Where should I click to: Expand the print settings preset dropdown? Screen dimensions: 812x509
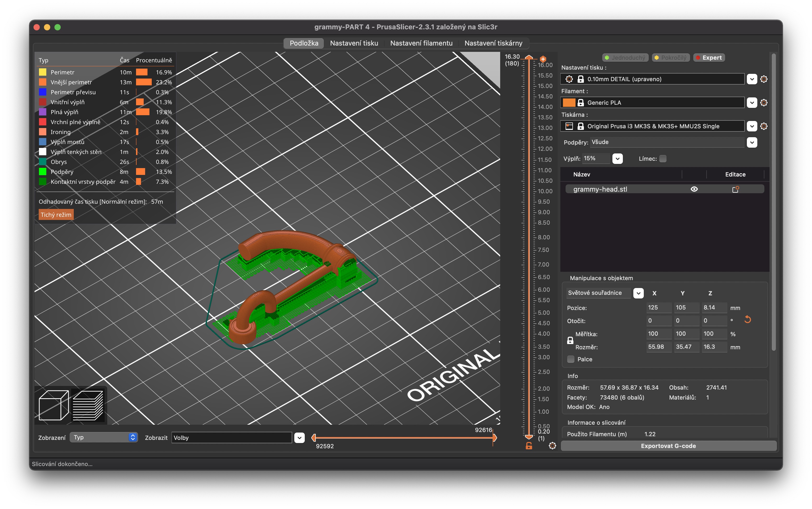752,79
